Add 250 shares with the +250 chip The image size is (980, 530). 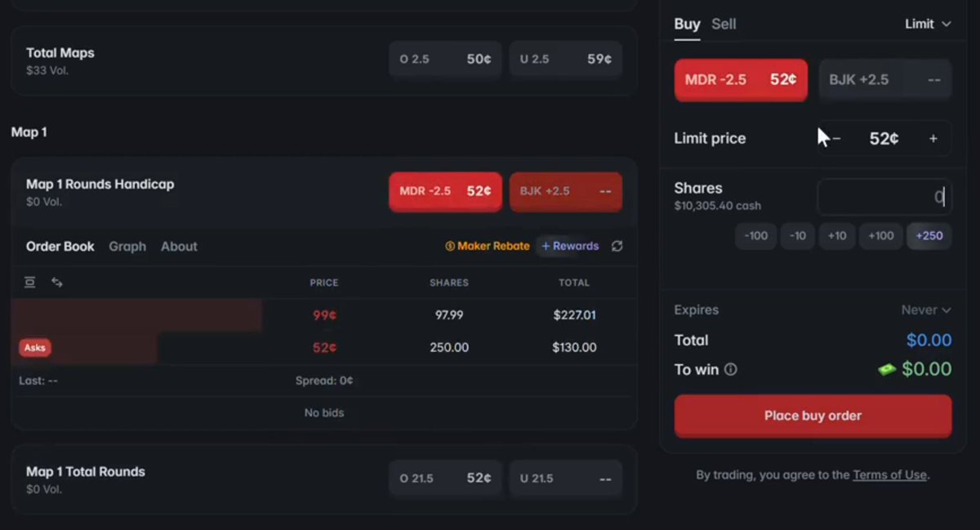pyautogui.click(x=929, y=236)
